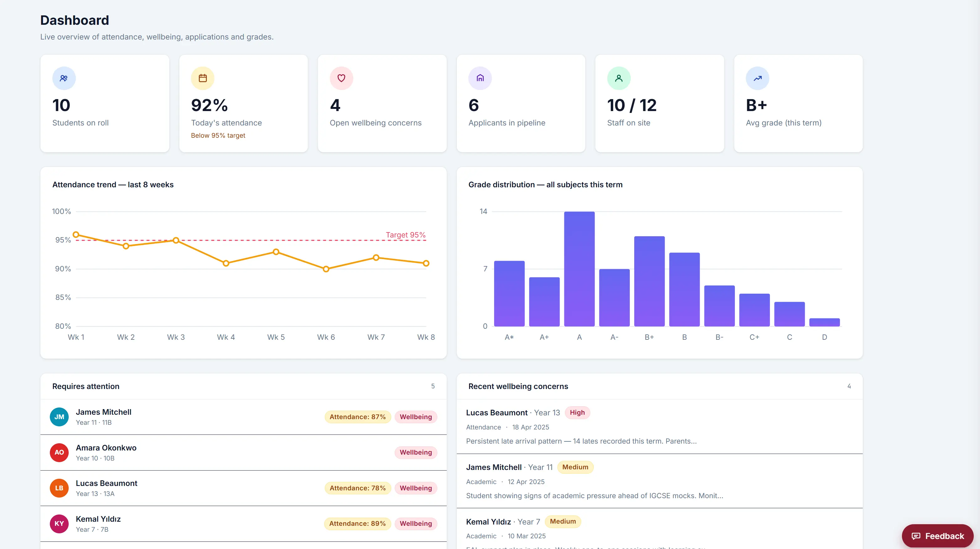This screenshot has height=549, width=980.
Task: Click the High severity badge for Lucas Beaumont
Action: [x=577, y=413]
